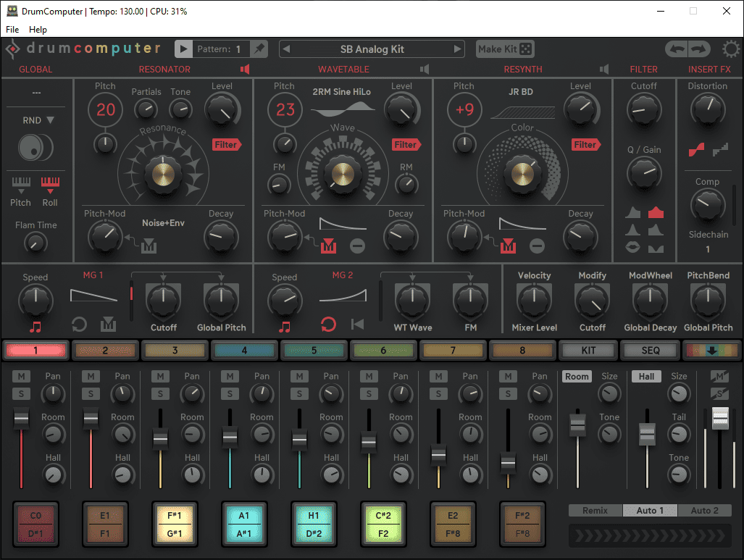Select red highlighted filter shape icon
The height and width of the screenshot is (560, 744).
coord(656,212)
